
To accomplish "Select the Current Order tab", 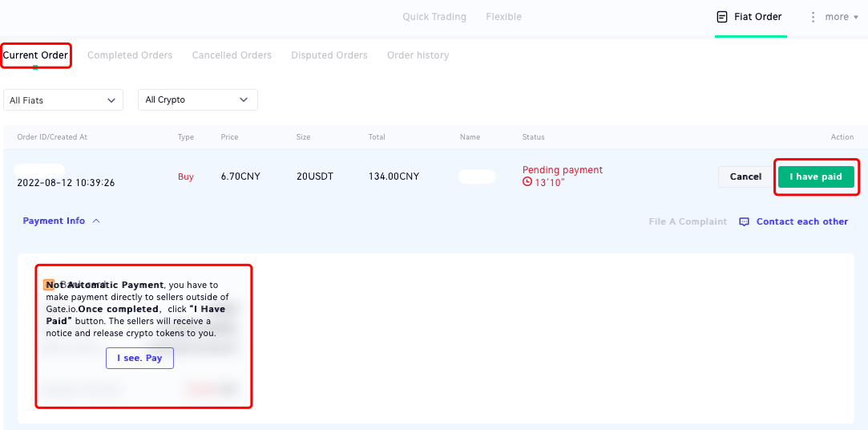I will (35, 55).
